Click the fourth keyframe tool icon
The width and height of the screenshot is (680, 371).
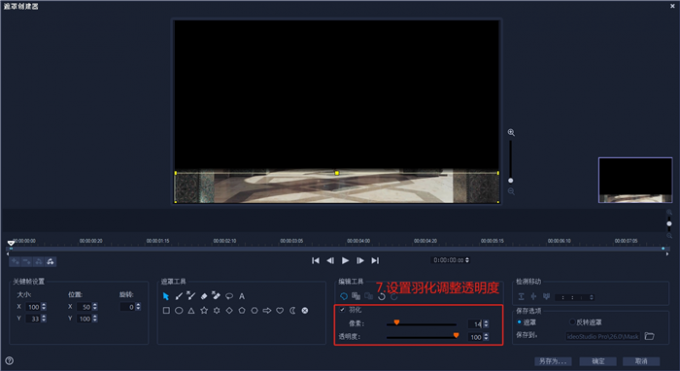(x=50, y=261)
